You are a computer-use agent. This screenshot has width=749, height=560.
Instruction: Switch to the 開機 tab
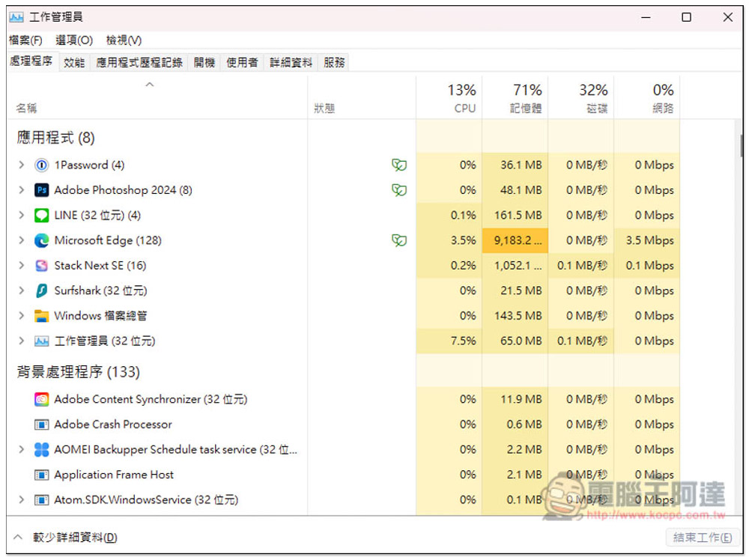pyautogui.click(x=204, y=63)
